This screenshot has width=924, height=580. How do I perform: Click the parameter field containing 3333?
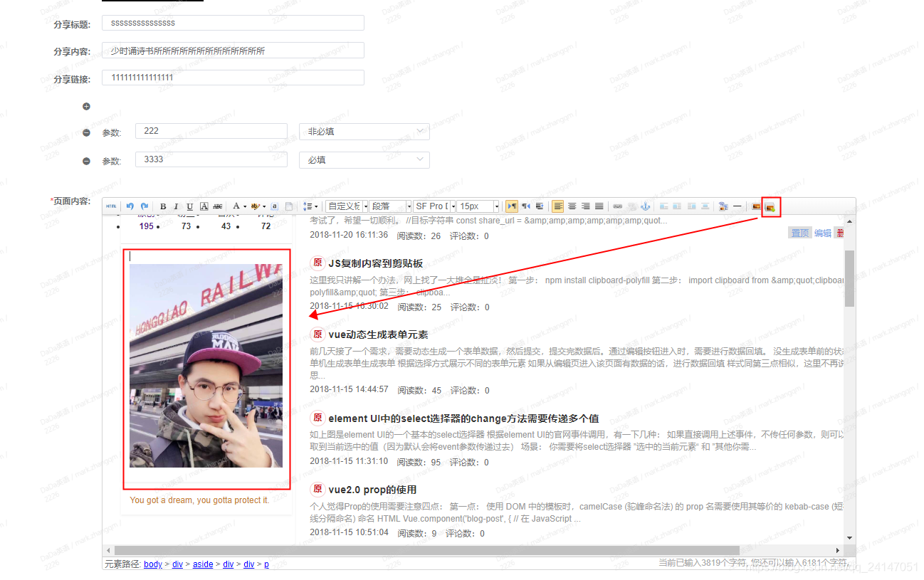[211, 159]
